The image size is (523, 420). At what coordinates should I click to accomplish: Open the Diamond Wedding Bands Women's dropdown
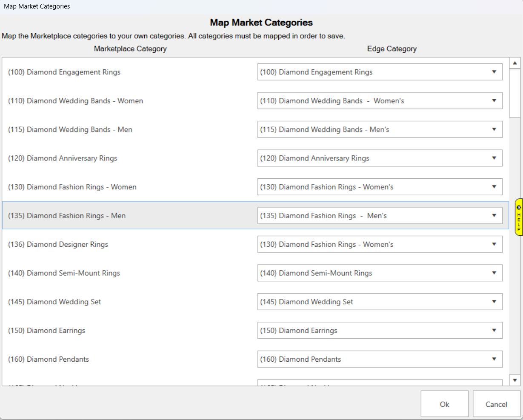(494, 100)
